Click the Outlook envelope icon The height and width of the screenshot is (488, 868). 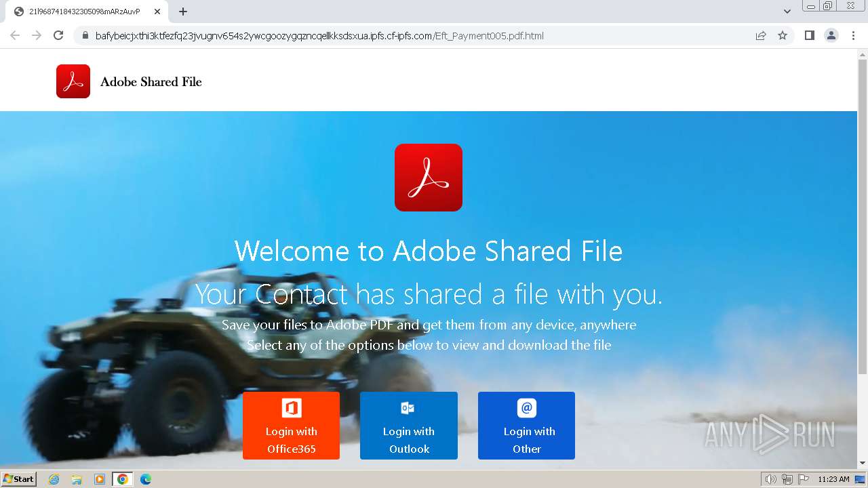408,408
